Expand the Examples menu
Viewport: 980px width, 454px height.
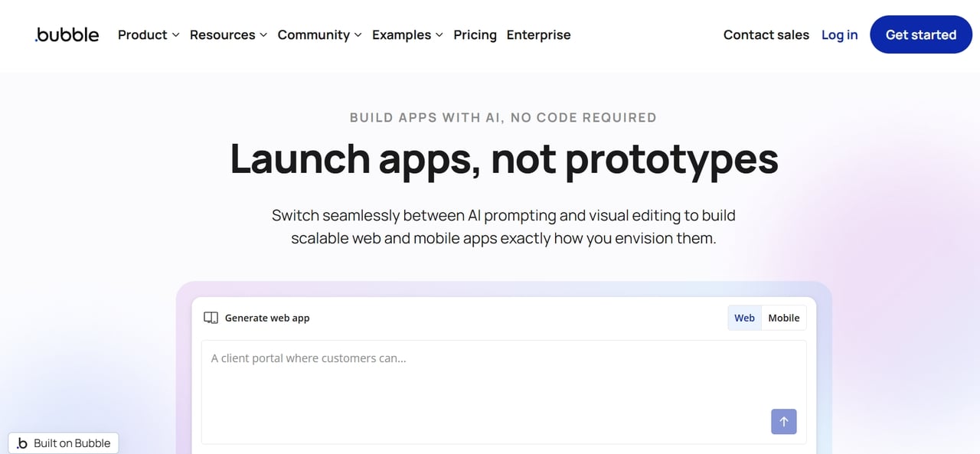(x=407, y=34)
